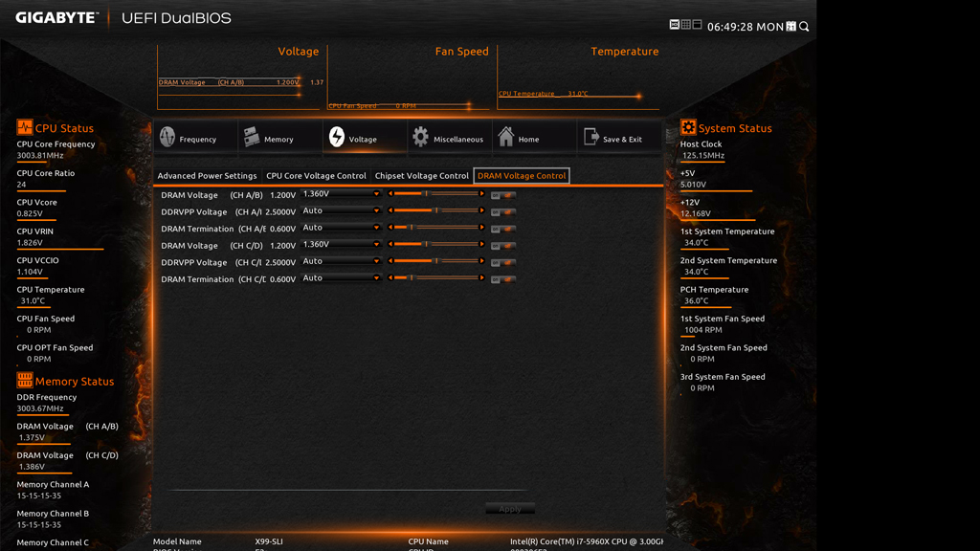Toggle on/off switch for DDRVPP Voltage CH C/D
This screenshot has width=980, height=551.
coord(502,262)
